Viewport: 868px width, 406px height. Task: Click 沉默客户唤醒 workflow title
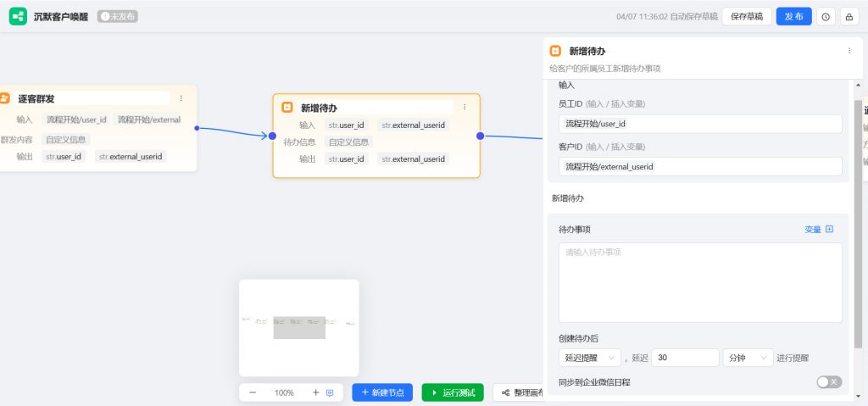tap(61, 17)
